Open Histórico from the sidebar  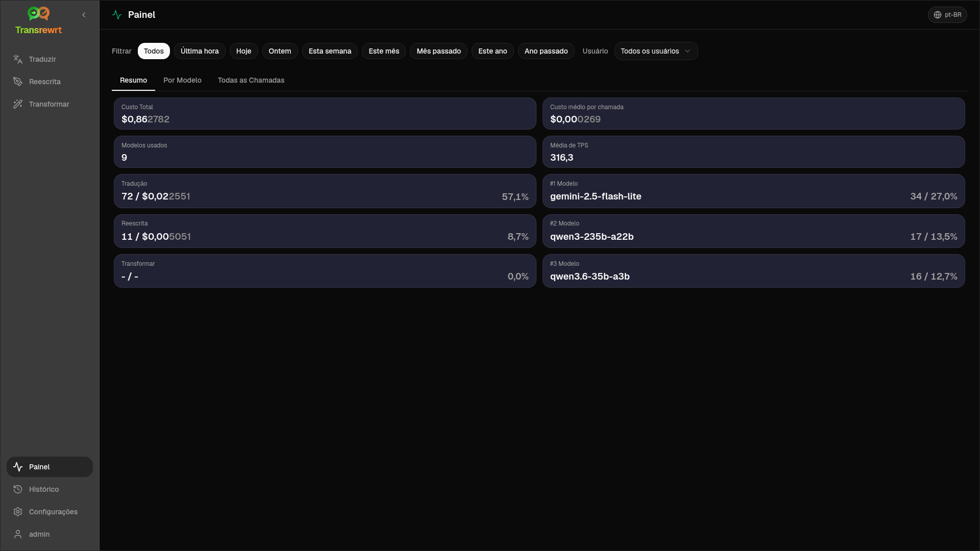point(50,489)
